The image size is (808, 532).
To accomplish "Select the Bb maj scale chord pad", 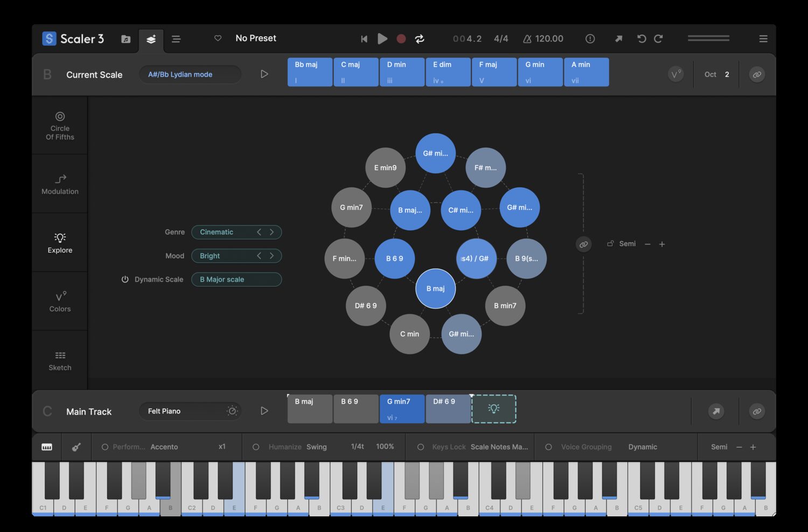I will coord(310,72).
